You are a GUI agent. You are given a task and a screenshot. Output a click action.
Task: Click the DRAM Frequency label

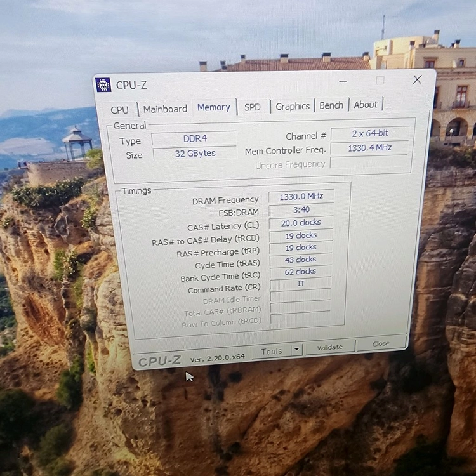[225, 201]
